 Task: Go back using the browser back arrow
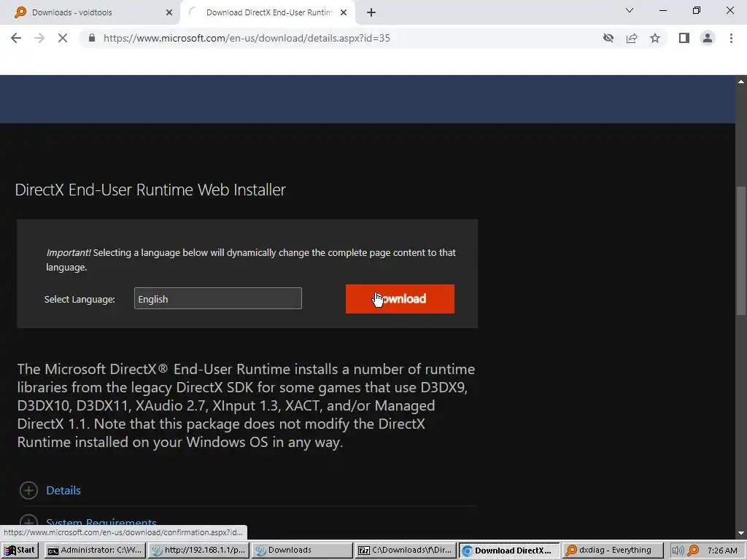pyautogui.click(x=16, y=38)
